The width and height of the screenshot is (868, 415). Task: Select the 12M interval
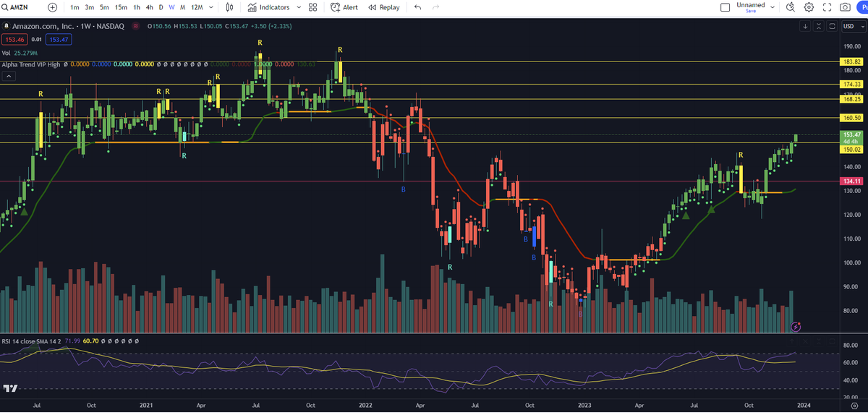196,7
